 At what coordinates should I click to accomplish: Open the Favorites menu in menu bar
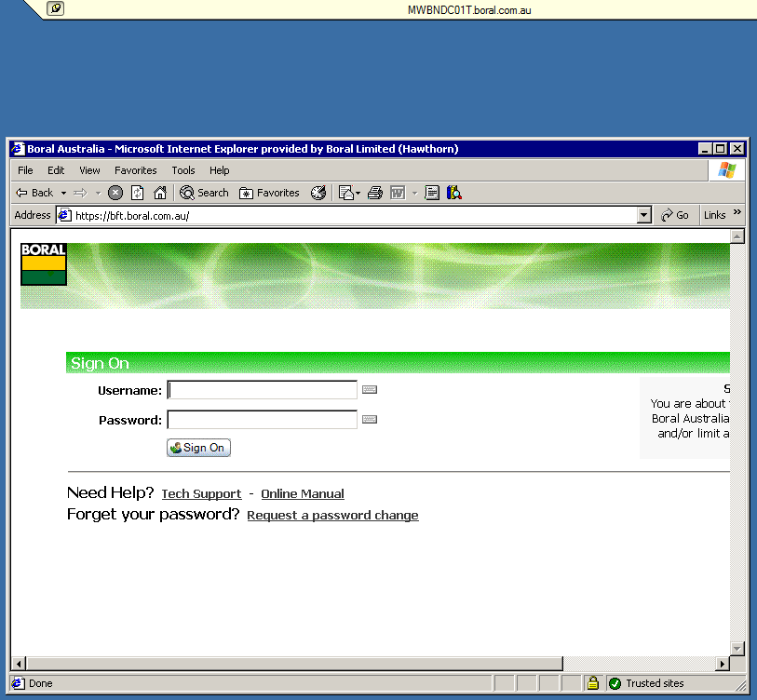tap(136, 170)
